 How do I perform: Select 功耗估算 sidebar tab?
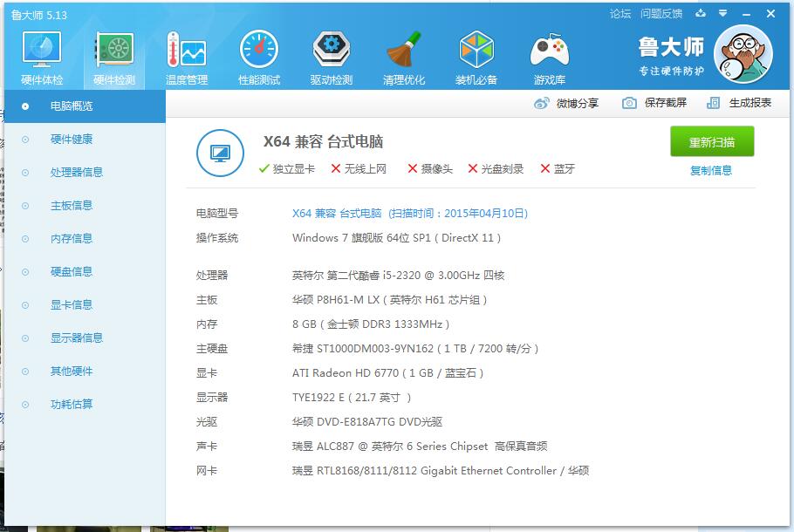pyautogui.click(x=85, y=405)
